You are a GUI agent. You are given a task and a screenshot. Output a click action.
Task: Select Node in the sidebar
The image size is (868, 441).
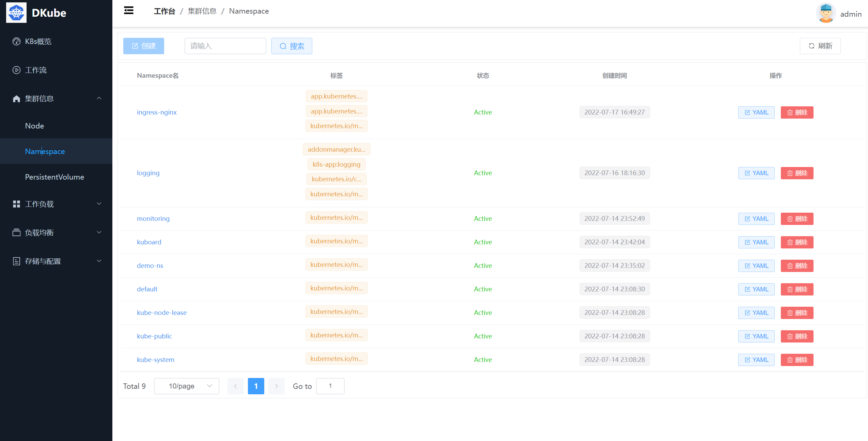[x=56, y=126]
